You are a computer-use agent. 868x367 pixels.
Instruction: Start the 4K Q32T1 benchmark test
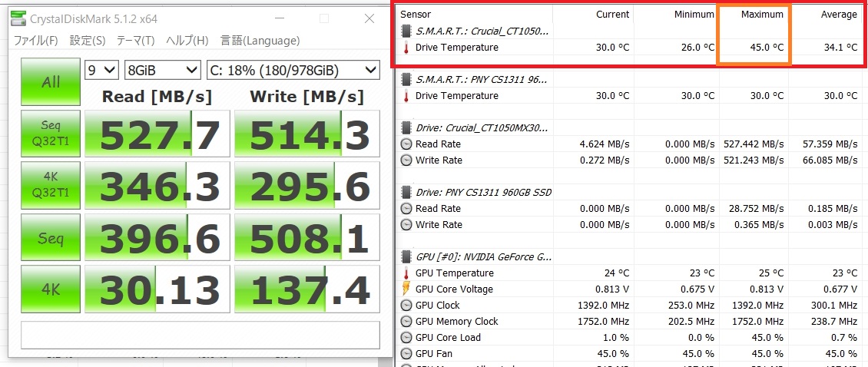pyautogui.click(x=51, y=185)
